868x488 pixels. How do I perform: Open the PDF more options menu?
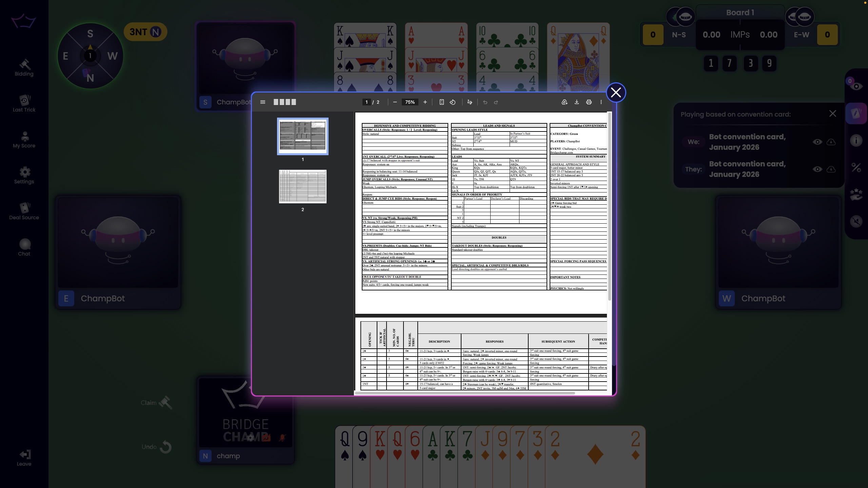[600, 102]
